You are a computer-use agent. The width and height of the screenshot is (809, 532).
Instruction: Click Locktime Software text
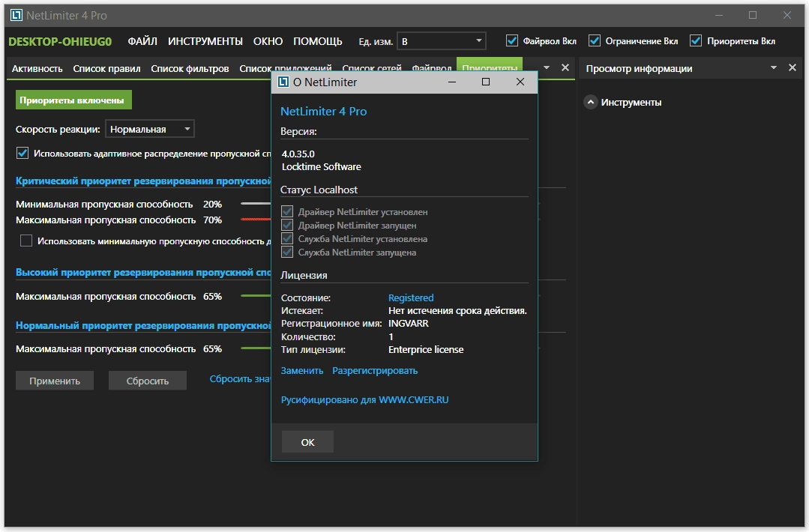(x=322, y=166)
